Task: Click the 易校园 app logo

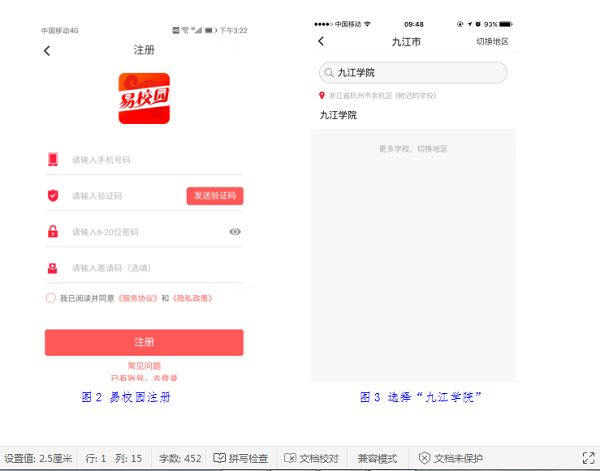Action: (144, 99)
